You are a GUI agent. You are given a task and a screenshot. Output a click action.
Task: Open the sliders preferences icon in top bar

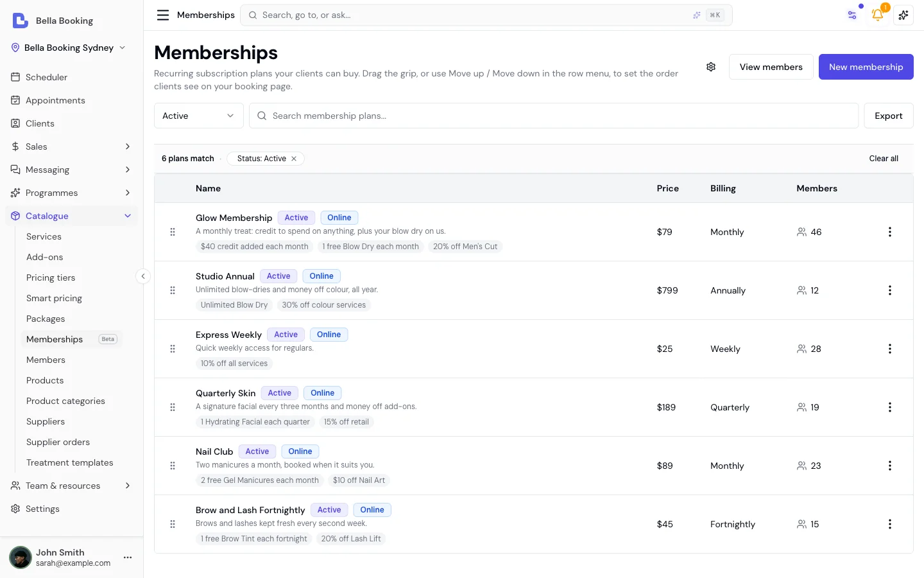852,15
